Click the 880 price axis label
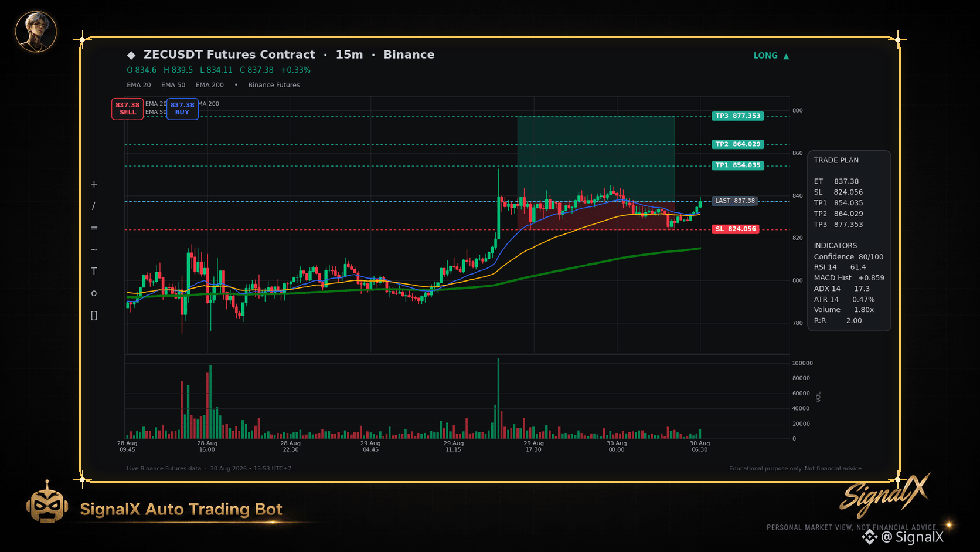This screenshot has width=980, height=552. pyautogui.click(x=798, y=110)
